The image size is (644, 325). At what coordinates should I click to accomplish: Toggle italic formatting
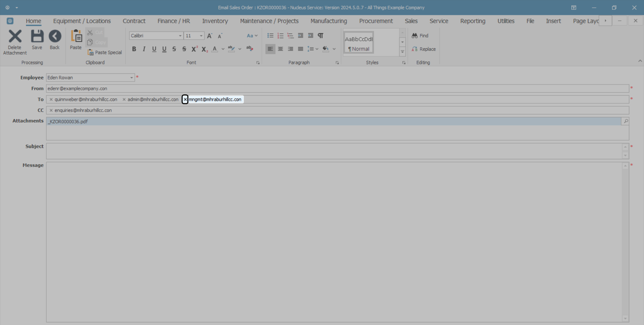pos(144,49)
